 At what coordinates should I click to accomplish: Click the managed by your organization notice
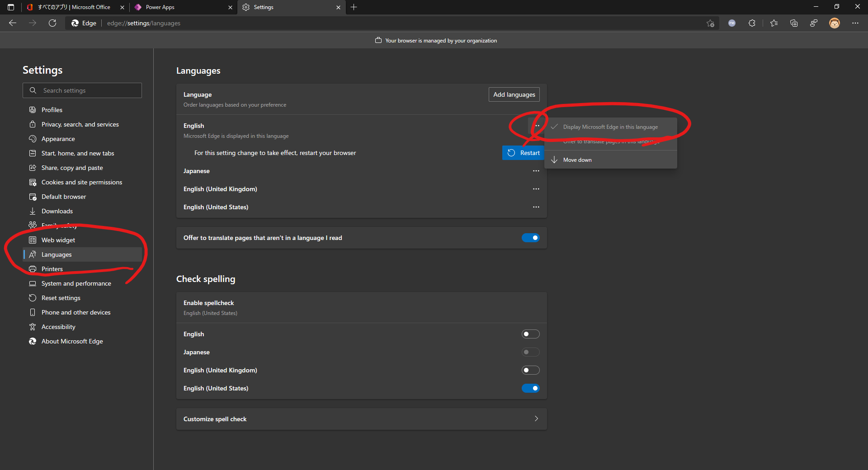click(436, 41)
